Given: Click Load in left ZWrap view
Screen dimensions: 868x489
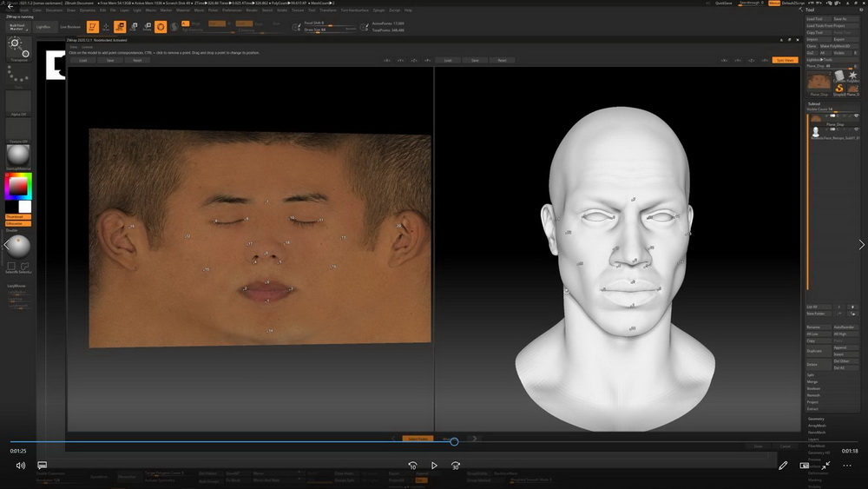Looking at the screenshot, I should coord(83,60).
